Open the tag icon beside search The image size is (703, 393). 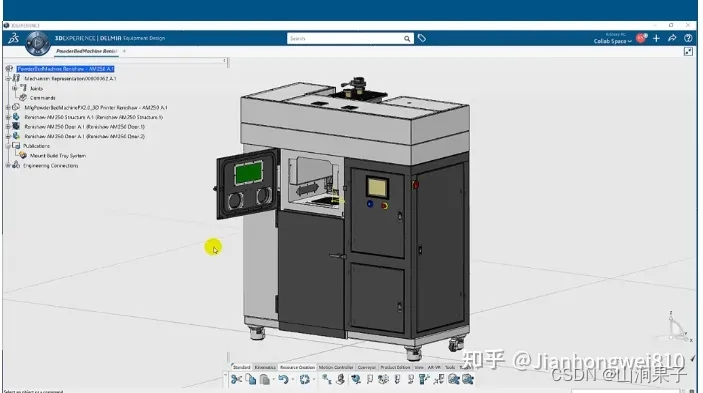pyautogui.click(x=422, y=38)
